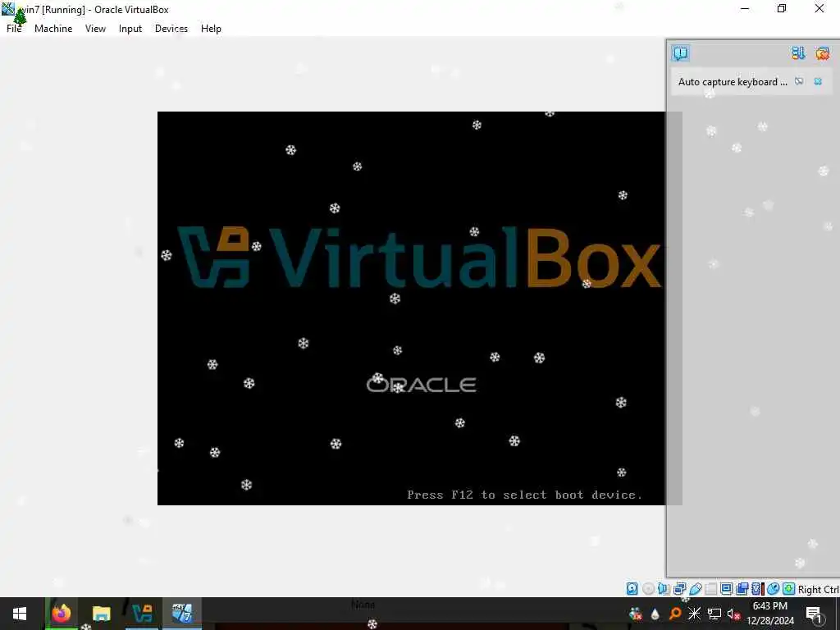Click the network adapters indicator
Screen dimensions: 840x630
[679, 589]
